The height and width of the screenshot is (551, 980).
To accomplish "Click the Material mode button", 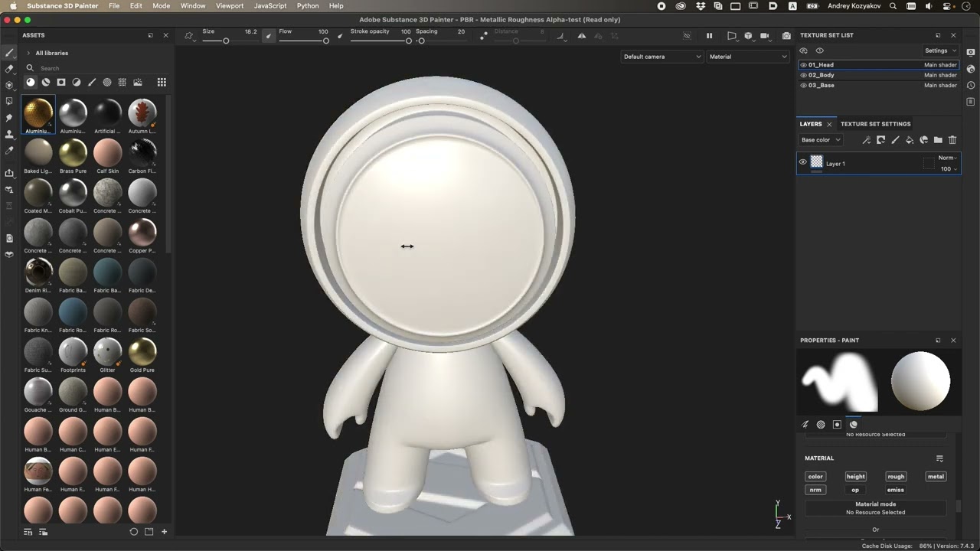I will coord(875,508).
